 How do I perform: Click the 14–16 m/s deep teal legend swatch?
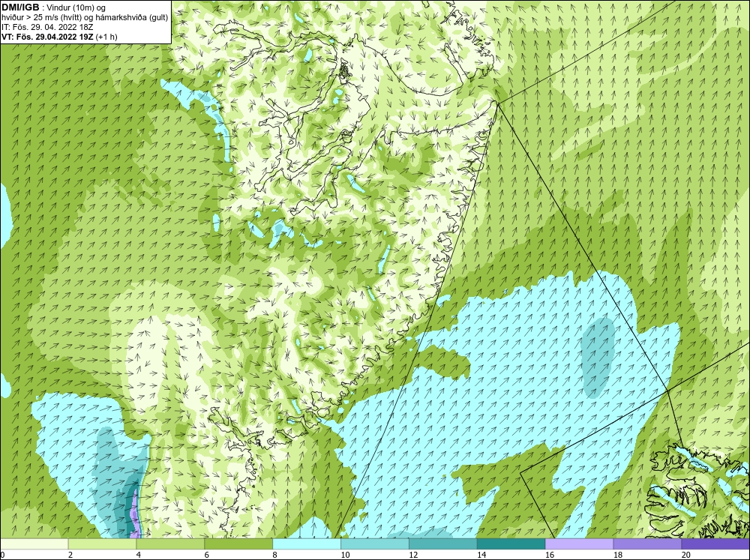click(511, 544)
